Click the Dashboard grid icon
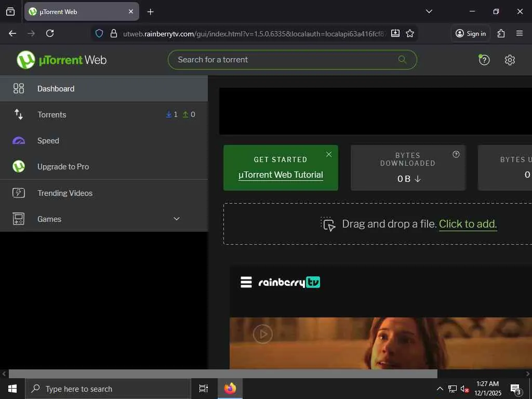This screenshot has width=532, height=399. (19, 88)
